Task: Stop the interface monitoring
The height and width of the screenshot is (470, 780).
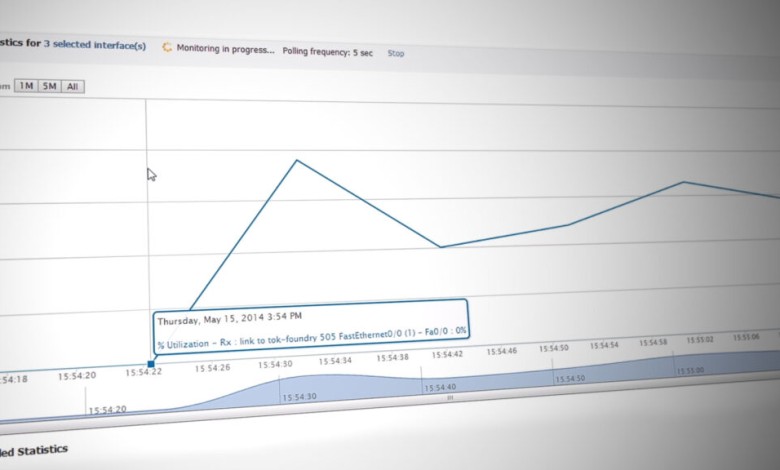Action: coord(396,53)
